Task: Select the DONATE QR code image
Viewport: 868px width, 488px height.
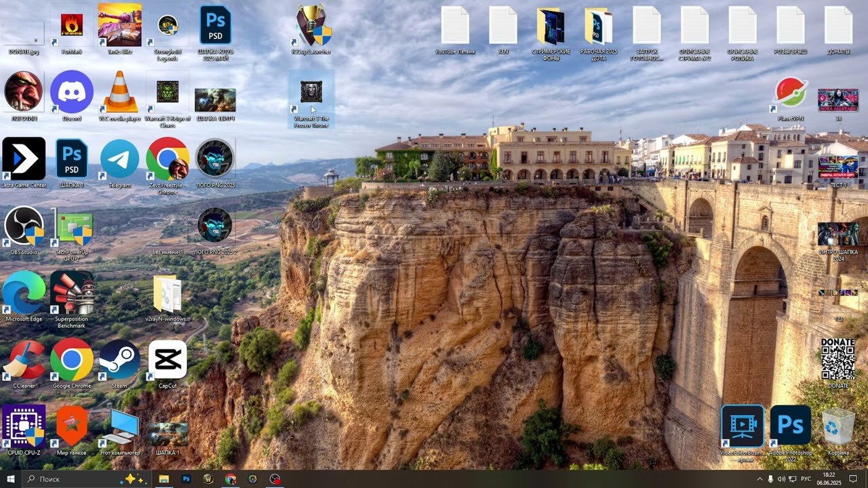Action: (838, 364)
